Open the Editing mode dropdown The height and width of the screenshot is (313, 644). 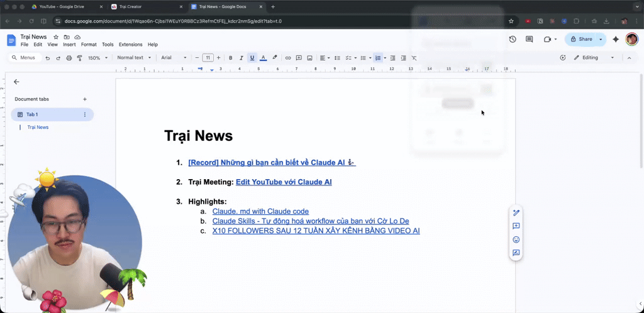[x=594, y=58]
